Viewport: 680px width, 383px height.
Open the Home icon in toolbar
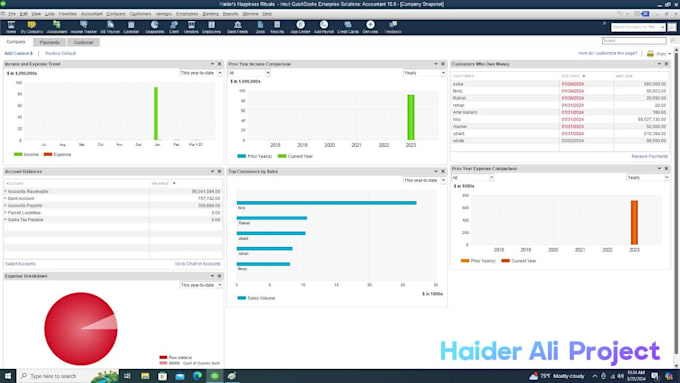coord(11,27)
